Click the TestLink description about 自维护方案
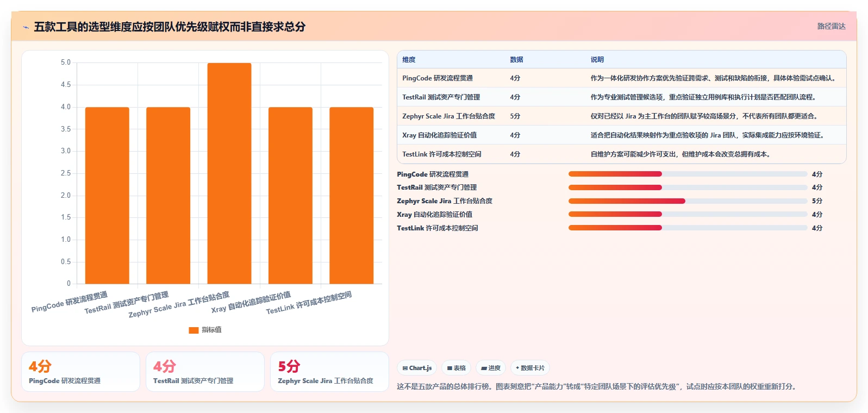 [x=680, y=154]
